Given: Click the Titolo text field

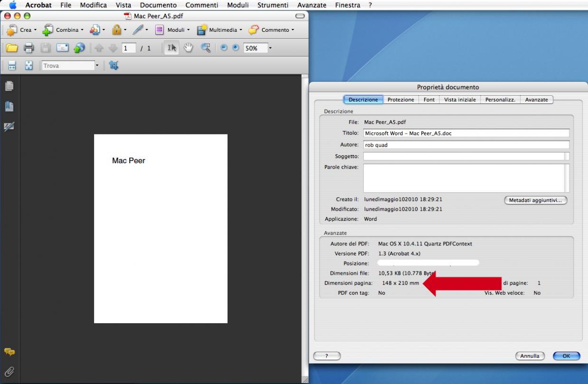Looking at the screenshot, I should coord(466,133).
